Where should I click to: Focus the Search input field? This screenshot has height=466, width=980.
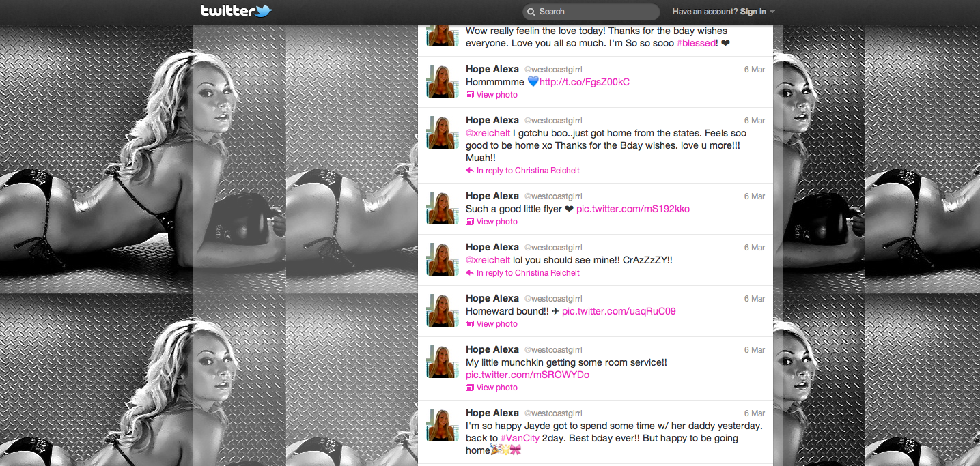pyautogui.click(x=594, y=12)
